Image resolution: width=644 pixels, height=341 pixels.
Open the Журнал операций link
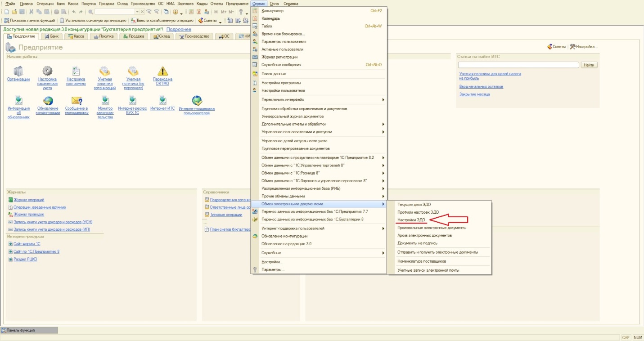[29, 200]
